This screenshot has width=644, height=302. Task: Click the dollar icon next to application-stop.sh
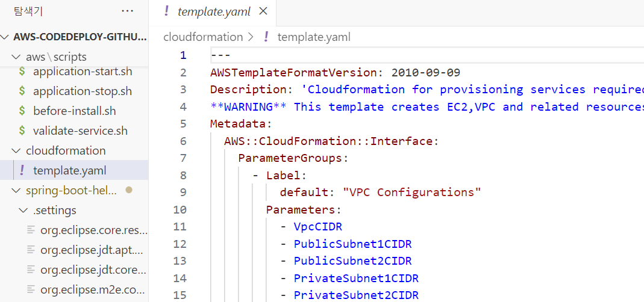tap(22, 91)
